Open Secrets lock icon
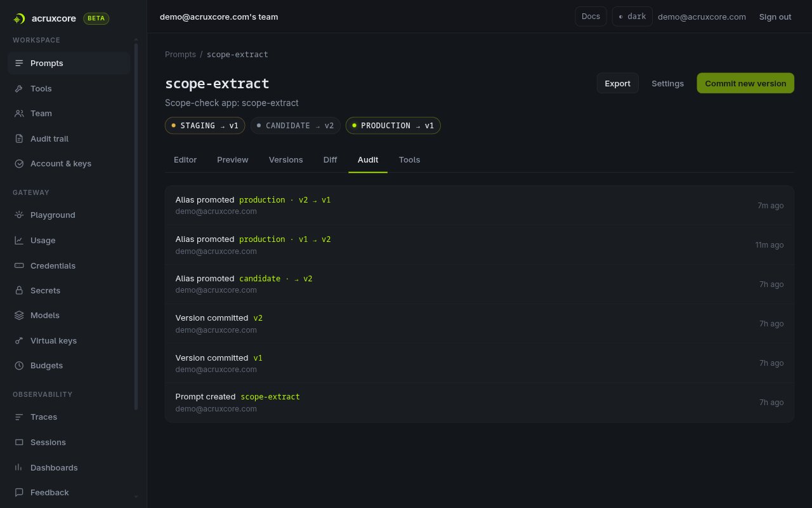This screenshot has width=812, height=508. tap(19, 291)
